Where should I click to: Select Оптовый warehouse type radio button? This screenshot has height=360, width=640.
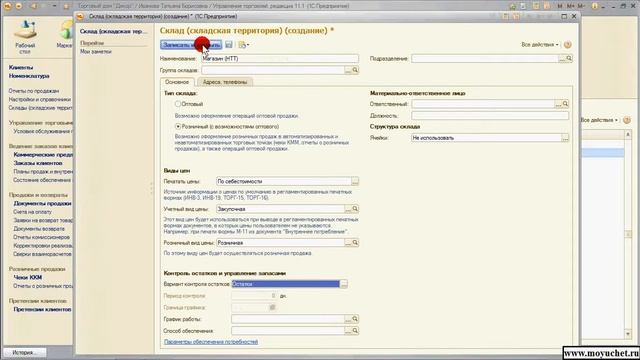(x=178, y=104)
